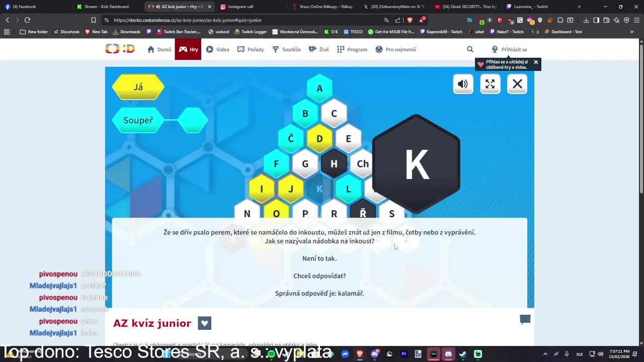Click the Přihlásit se login link
Image resolution: width=644 pixels, height=362 pixels.
tap(509, 49)
